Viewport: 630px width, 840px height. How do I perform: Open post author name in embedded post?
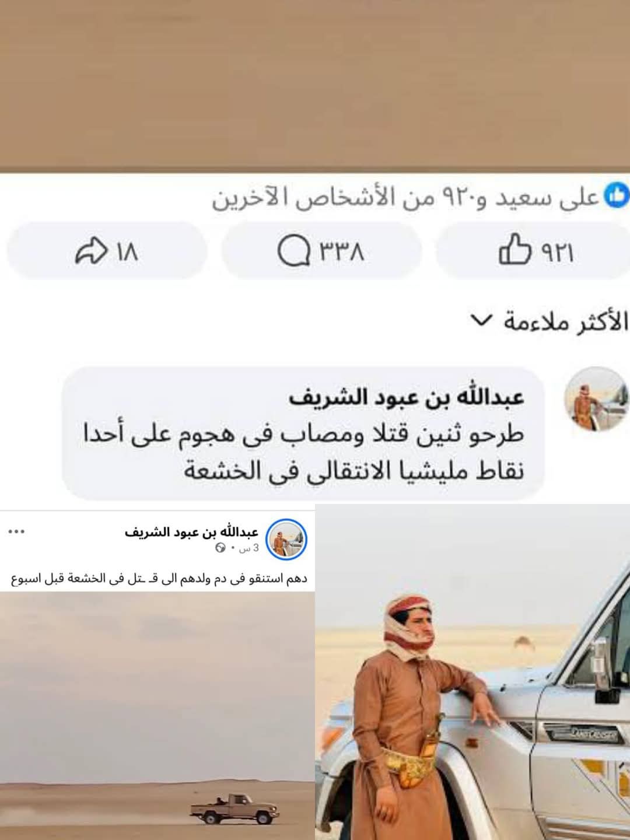click(x=191, y=532)
